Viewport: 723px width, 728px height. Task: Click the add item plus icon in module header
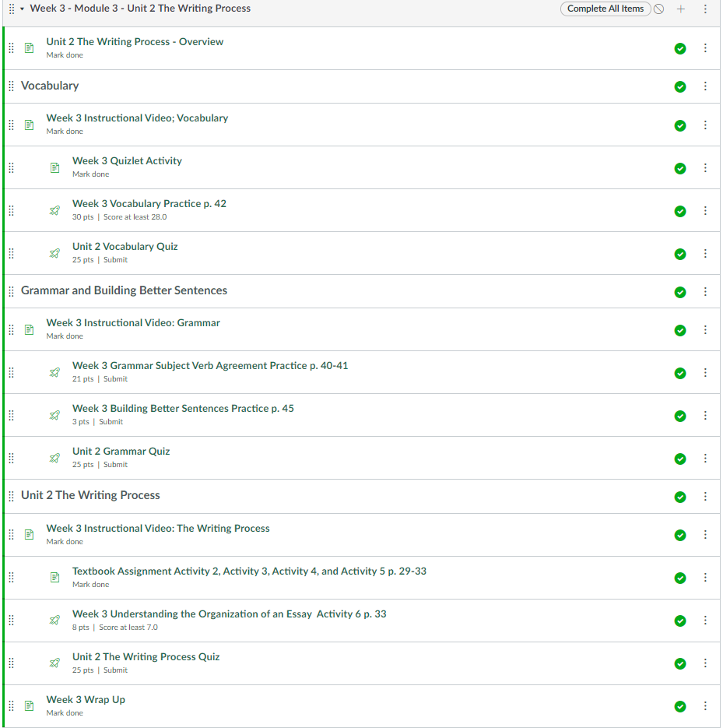[x=681, y=9]
